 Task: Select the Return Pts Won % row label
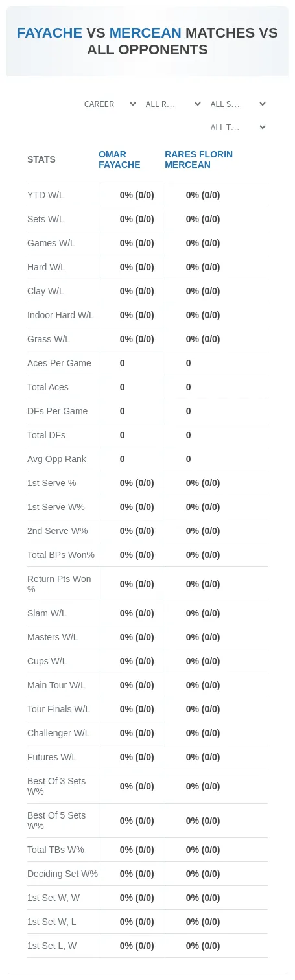pyautogui.click(x=59, y=584)
